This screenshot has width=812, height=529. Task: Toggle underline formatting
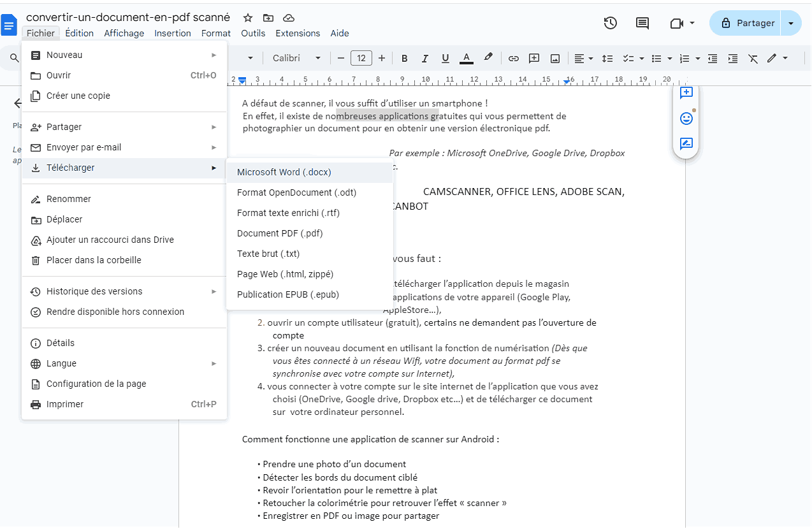pos(446,58)
